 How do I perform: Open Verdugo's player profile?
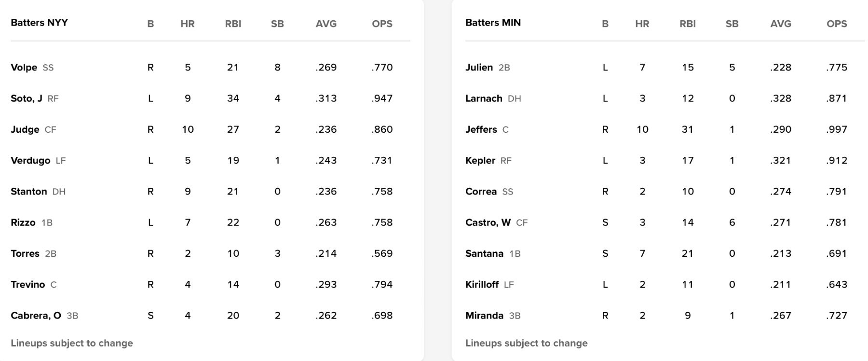coord(30,160)
